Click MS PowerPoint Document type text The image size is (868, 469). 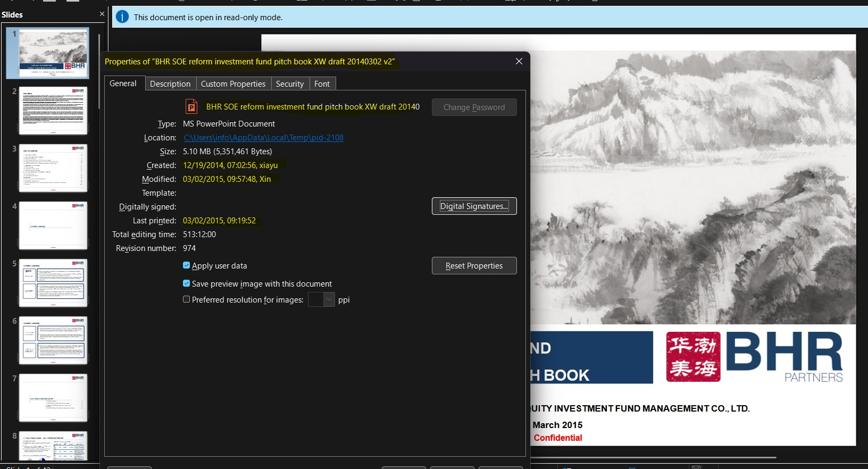click(x=229, y=124)
